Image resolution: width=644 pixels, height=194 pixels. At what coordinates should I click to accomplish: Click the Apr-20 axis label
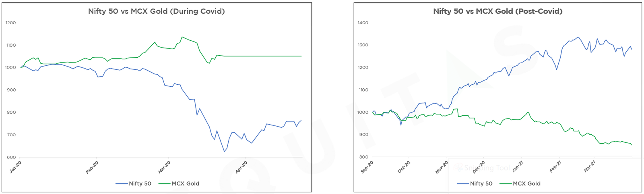coord(241,167)
